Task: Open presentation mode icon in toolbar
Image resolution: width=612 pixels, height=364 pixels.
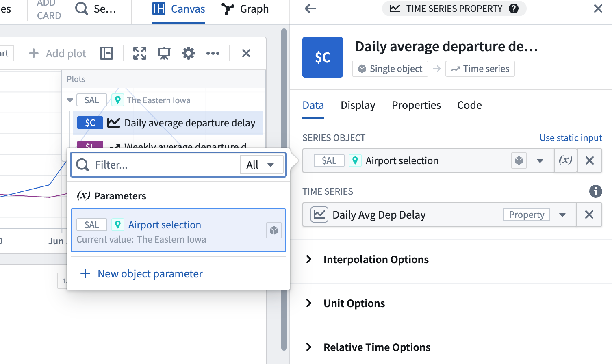Action: (164, 53)
